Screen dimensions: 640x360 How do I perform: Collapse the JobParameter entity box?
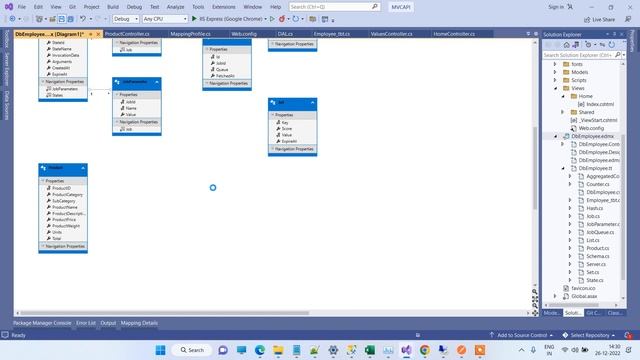pyautogui.click(x=157, y=82)
